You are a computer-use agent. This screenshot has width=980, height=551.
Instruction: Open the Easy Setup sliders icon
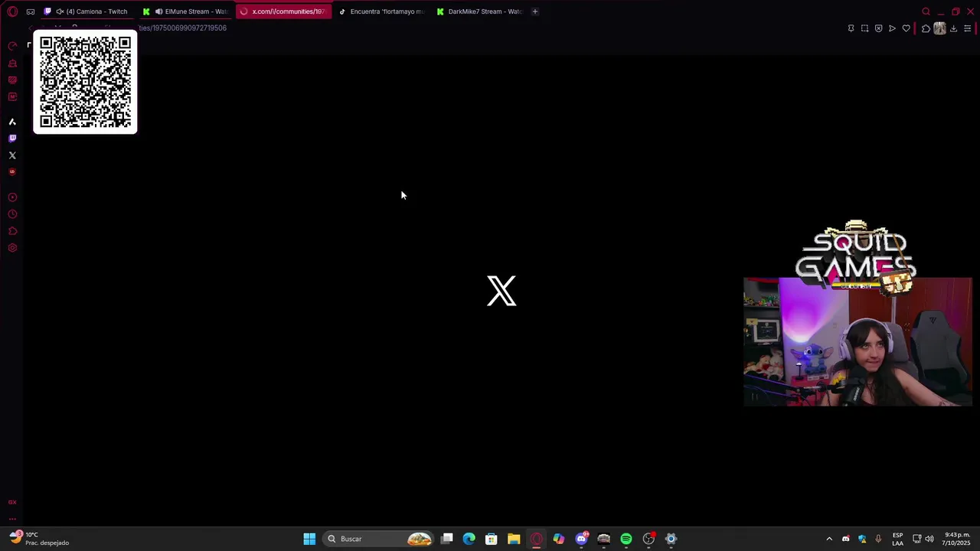point(967,28)
